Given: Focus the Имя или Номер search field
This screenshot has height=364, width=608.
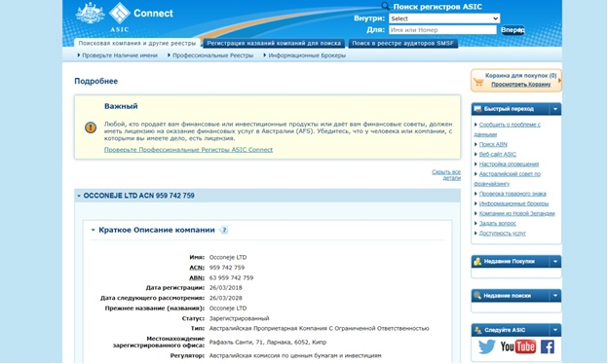Looking at the screenshot, I should point(442,30).
